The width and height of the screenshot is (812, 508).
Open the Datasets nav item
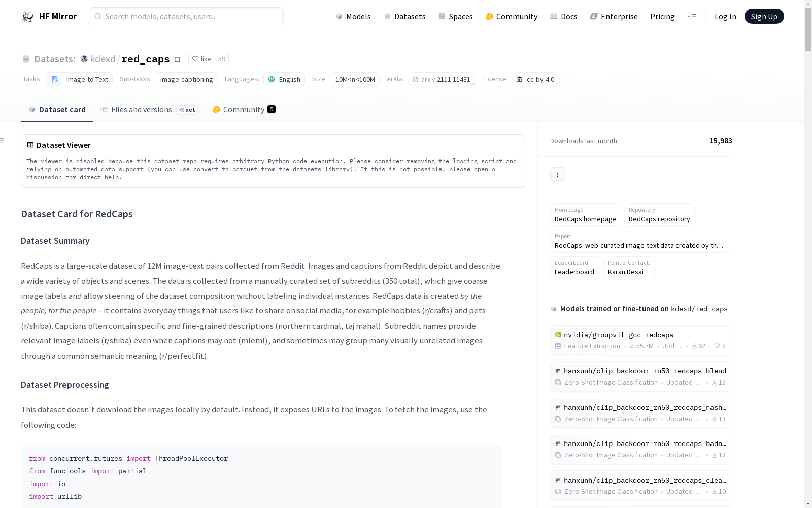coord(404,16)
